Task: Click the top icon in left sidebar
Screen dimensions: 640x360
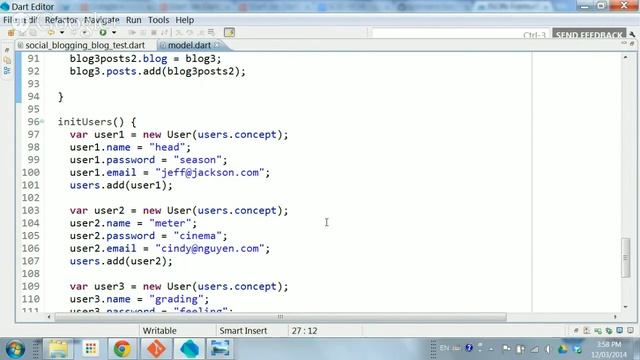Action: click(x=7, y=50)
